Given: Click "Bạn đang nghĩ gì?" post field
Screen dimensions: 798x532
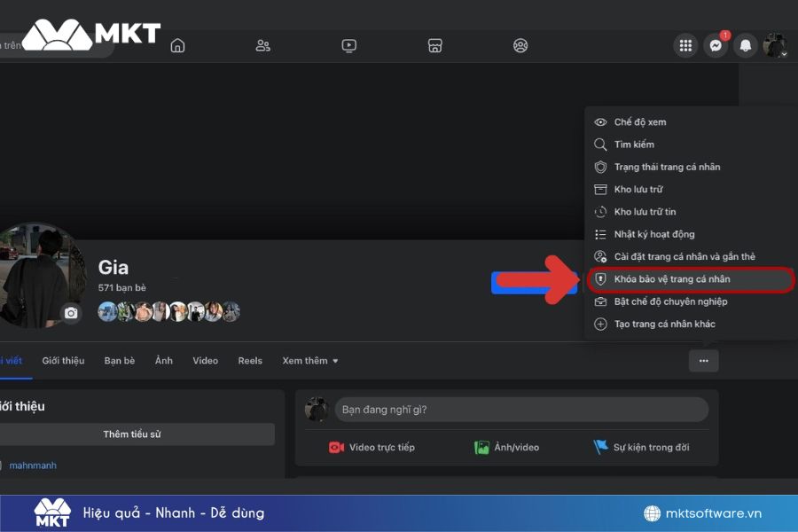Looking at the screenshot, I should pyautogui.click(x=521, y=410).
